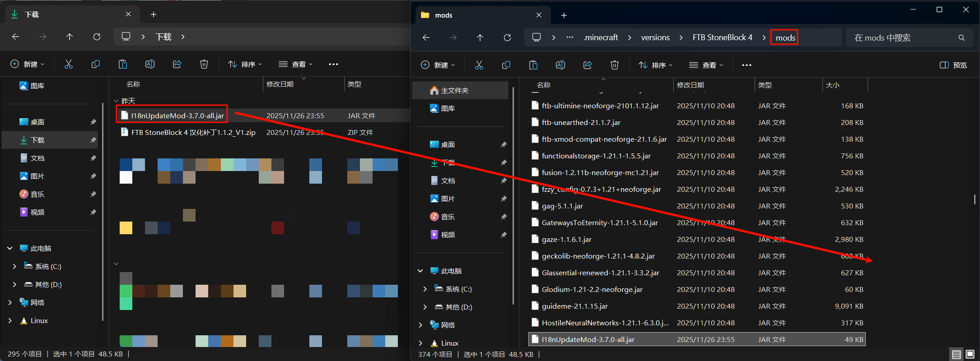Select I18nUpdateMod-3.7.0-all.jar in Downloads list
Image resolution: width=980 pixels, height=361 pixels.
click(x=177, y=116)
